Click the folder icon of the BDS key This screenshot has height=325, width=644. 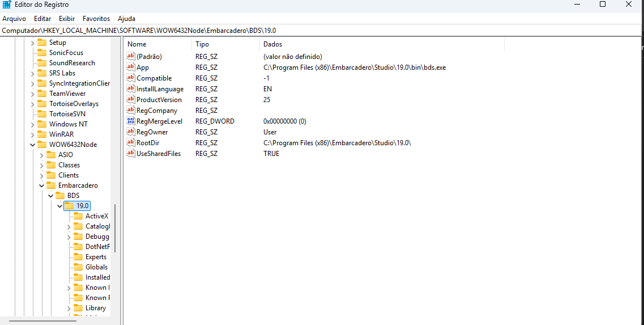pos(60,196)
